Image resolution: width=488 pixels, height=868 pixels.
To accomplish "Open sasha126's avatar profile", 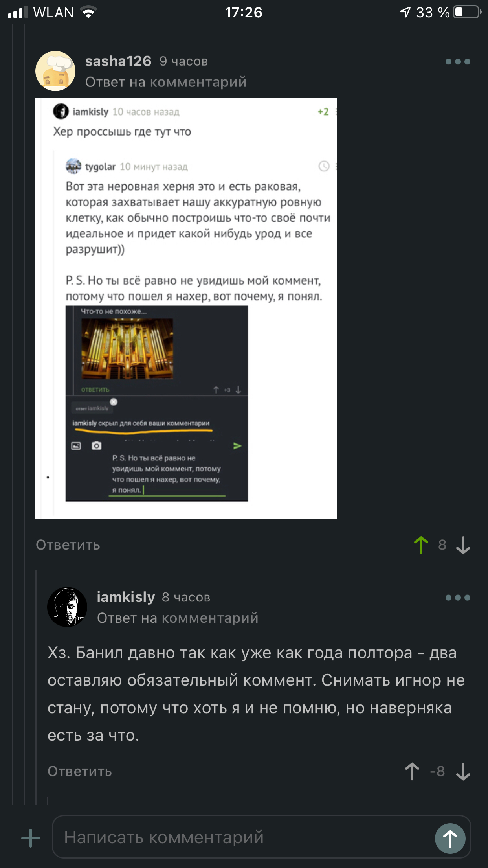I will pyautogui.click(x=55, y=71).
